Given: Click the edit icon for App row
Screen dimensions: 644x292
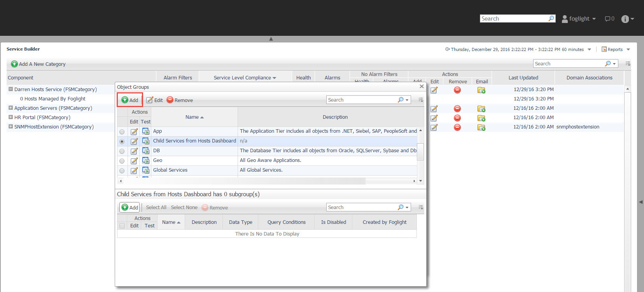Looking at the screenshot, I should [134, 132].
